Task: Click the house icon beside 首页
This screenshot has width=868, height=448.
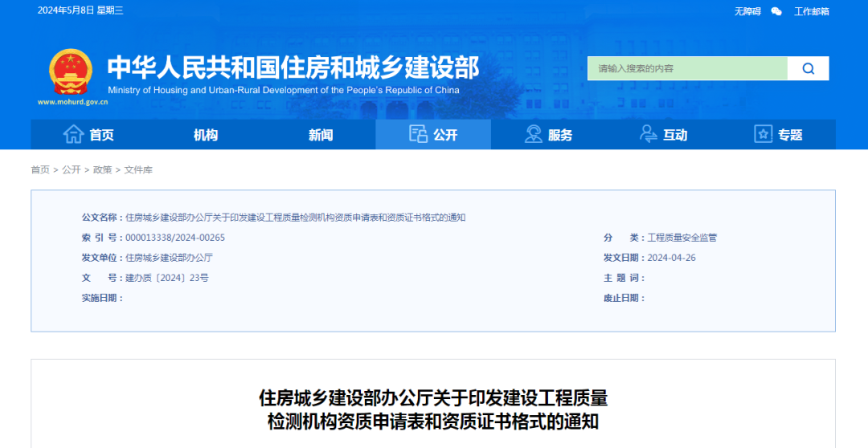Action: [x=74, y=134]
